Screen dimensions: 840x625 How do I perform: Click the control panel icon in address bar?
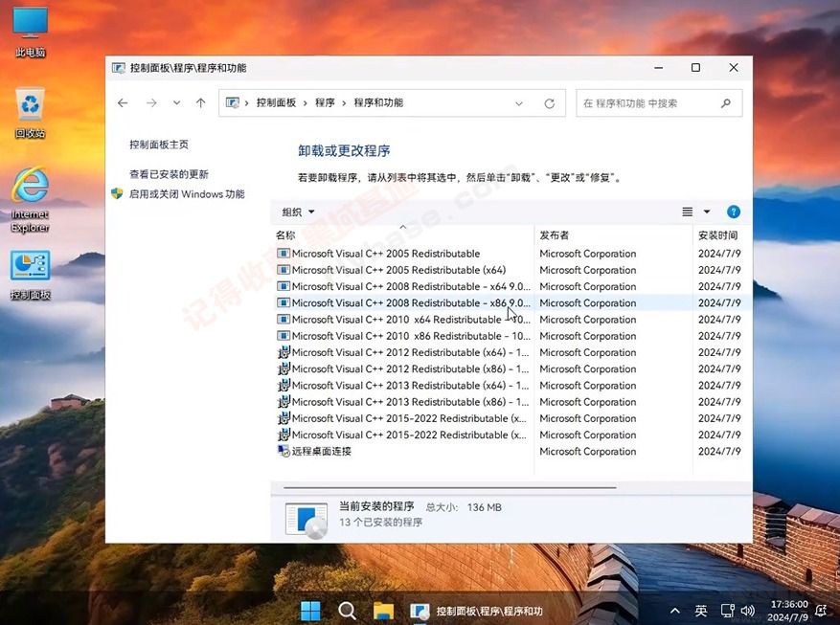[233, 102]
